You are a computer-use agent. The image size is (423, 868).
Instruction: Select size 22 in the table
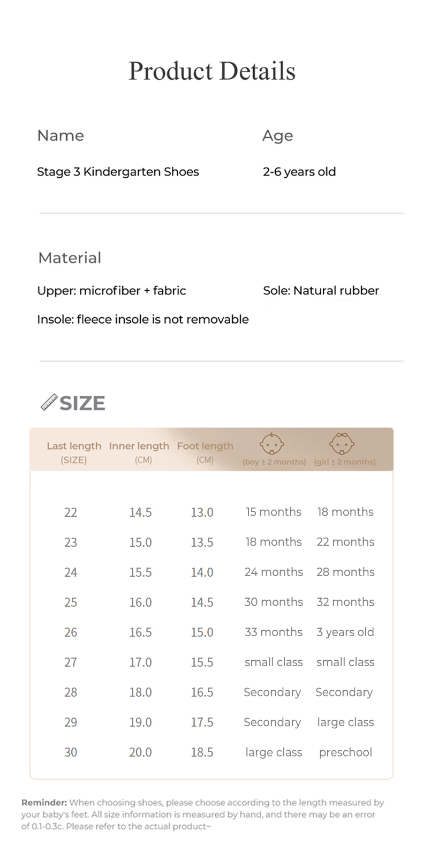[71, 512]
